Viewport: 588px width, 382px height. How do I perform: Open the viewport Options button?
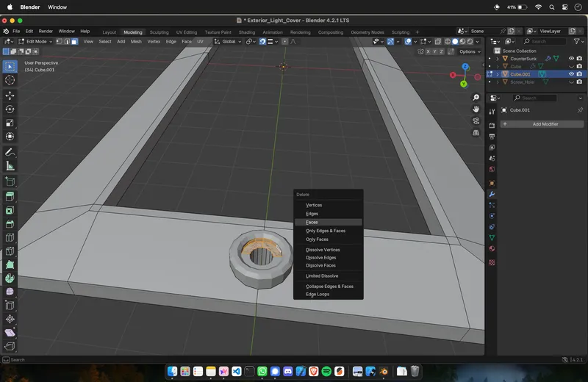point(468,52)
